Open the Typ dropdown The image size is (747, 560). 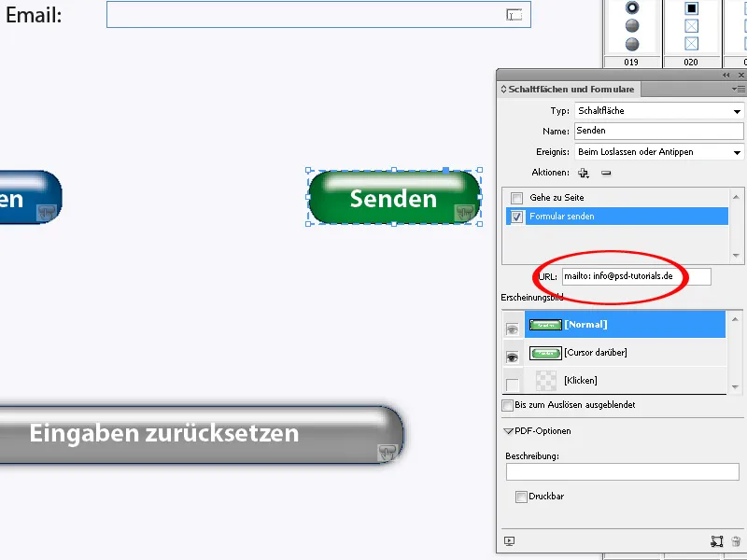click(x=659, y=111)
